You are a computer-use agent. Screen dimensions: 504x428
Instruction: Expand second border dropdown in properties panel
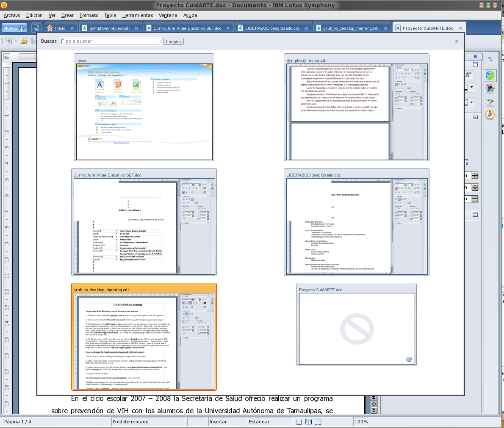tap(471, 102)
